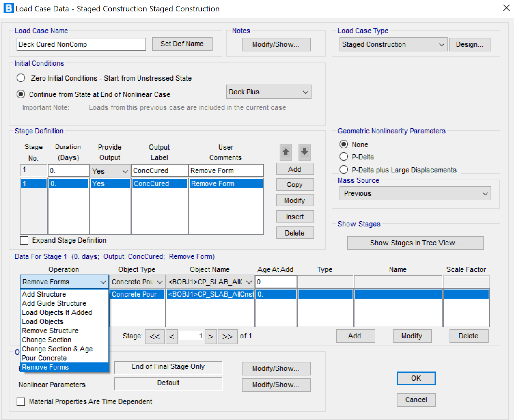Go to previous stage with < button
514x420 pixels.
pos(172,336)
